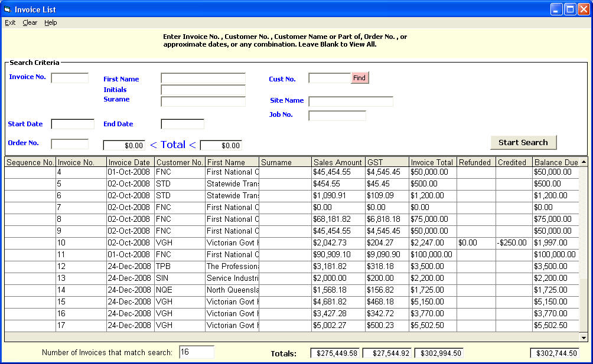This screenshot has width=593, height=364.
Task: Click the $302,994.50 invoice total field
Action: pyautogui.click(x=439, y=353)
